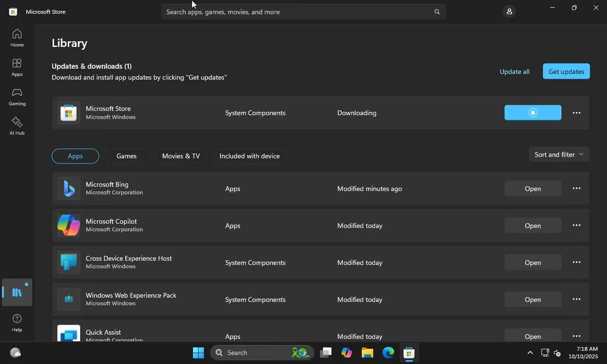Open Microsoft Bing
The width and height of the screenshot is (607, 364).
pyautogui.click(x=533, y=189)
